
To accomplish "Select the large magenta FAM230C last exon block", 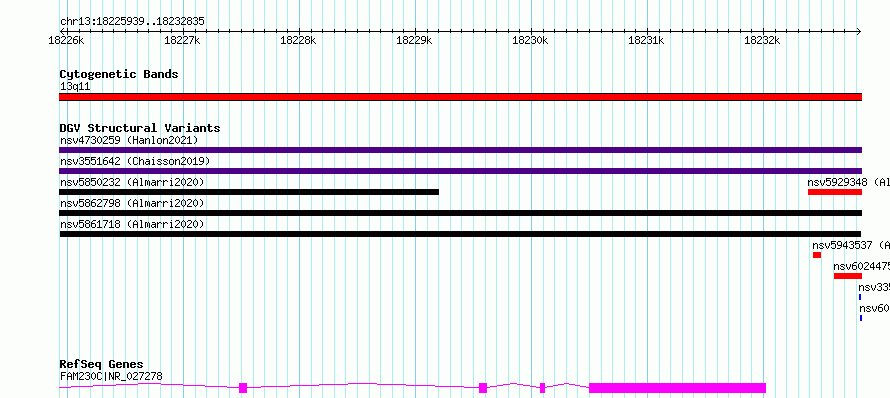I will point(678,388).
